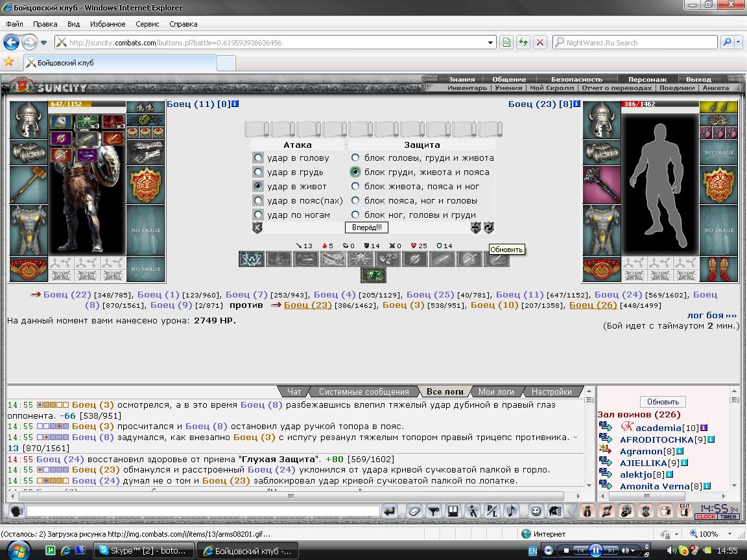Click the IE Back navigation button
Image resolution: width=747 pixels, height=560 pixels.
12,42
